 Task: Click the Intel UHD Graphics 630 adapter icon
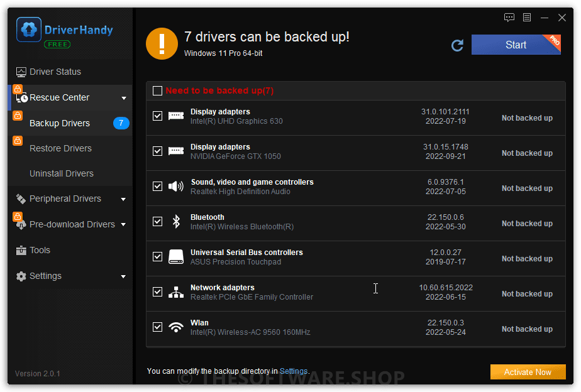176,116
